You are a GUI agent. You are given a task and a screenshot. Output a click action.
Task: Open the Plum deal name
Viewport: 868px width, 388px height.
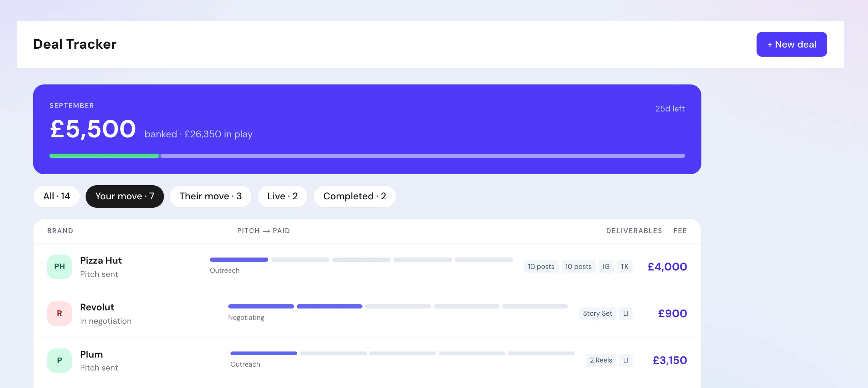[91, 355]
